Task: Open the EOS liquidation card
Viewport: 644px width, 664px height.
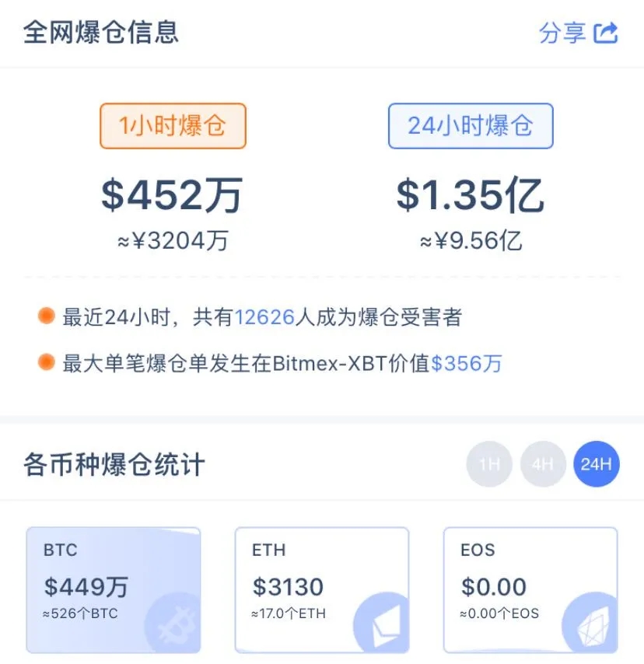Action: tap(530, 589)
